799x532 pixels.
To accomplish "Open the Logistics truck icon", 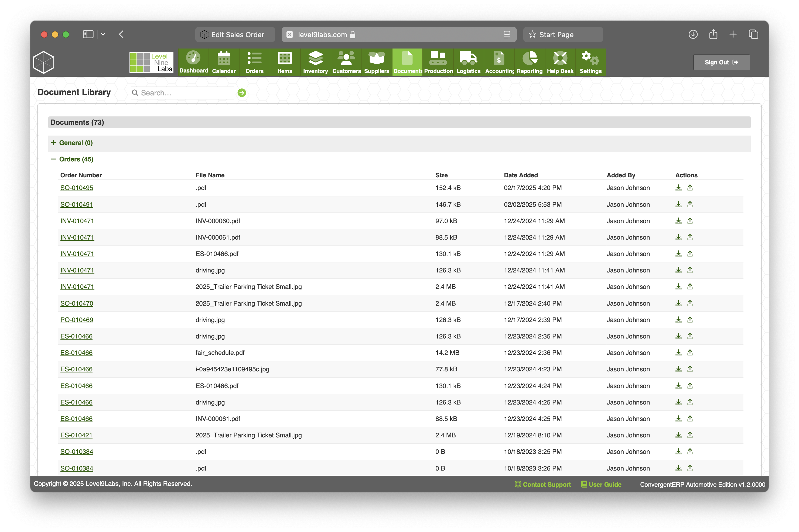I will point(468,63).
